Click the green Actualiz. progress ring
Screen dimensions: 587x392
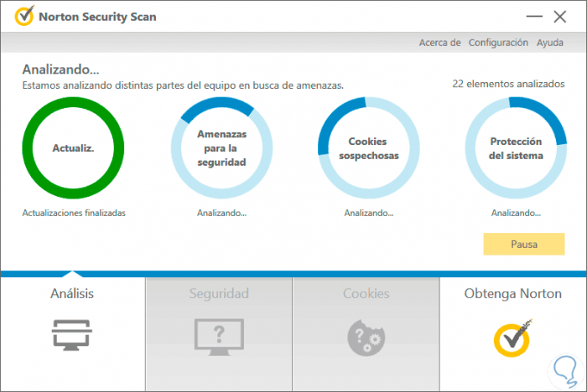point(73,147)
